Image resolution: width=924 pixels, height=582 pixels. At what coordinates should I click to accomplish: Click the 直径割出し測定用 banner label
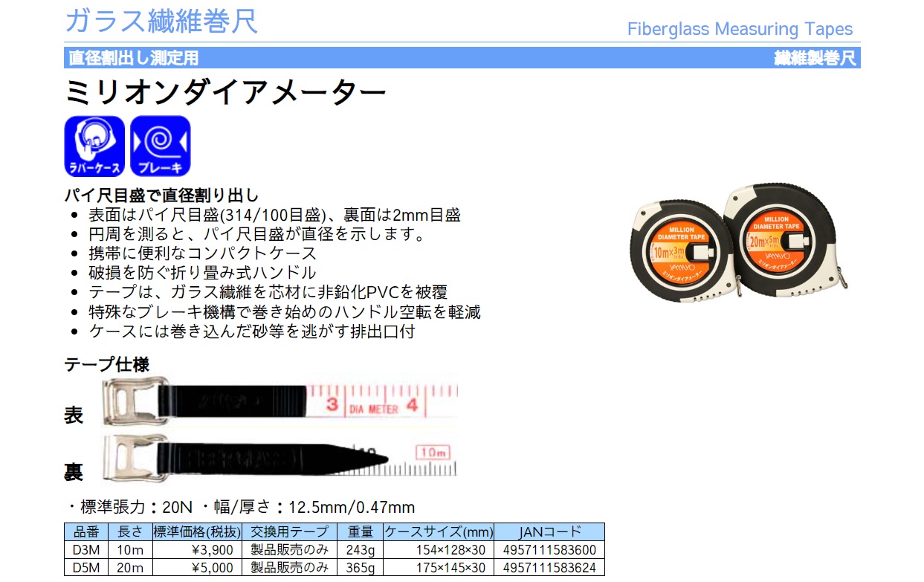pyautogui.click(x=134, y=58)
